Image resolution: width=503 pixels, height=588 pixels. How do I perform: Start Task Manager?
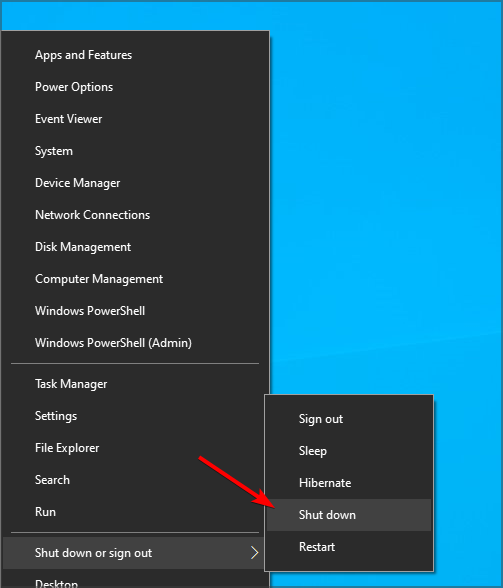coord(135,384)
